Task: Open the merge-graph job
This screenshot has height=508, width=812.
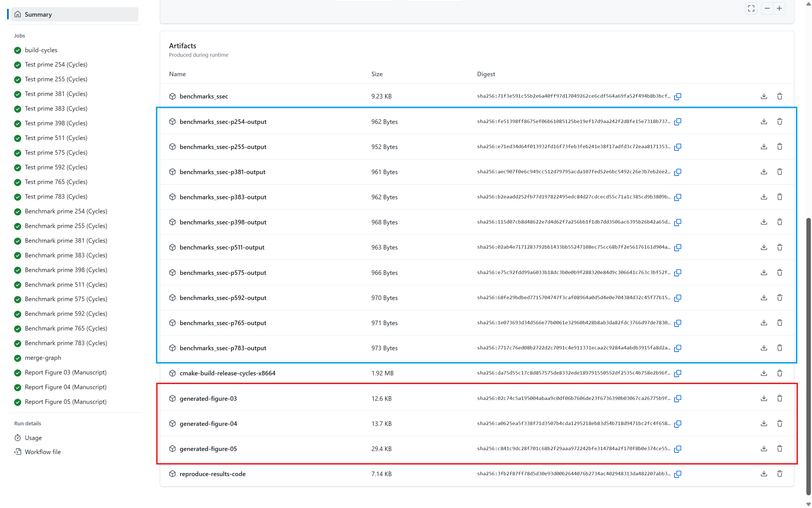Action: tap(43, 358)
